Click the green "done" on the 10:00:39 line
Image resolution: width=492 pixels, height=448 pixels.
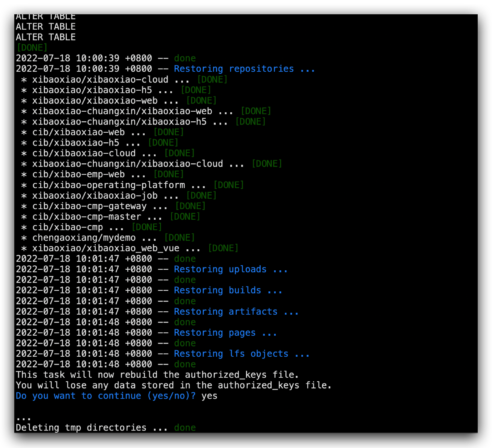coord(185,58)
